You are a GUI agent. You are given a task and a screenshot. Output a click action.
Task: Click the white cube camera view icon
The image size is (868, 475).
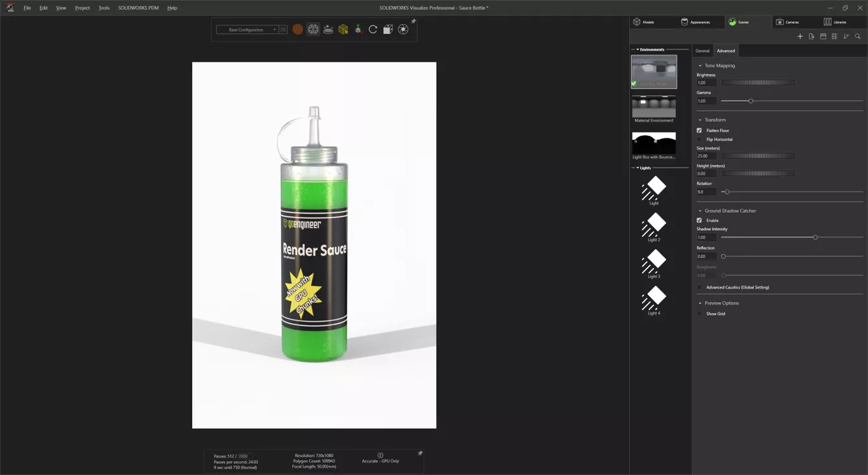tap(388, 29)
